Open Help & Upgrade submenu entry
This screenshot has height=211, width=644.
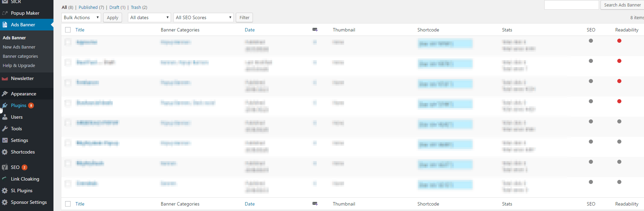click(x=19, y=65)
